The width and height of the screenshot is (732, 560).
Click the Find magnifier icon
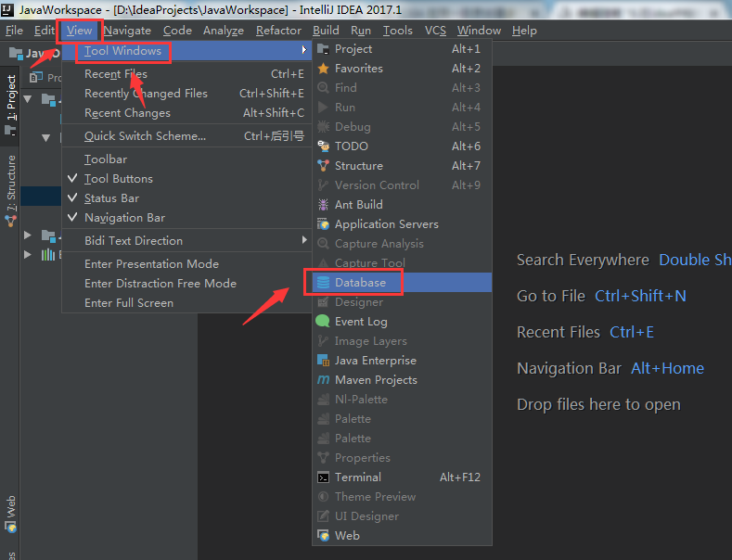(323, 88)
